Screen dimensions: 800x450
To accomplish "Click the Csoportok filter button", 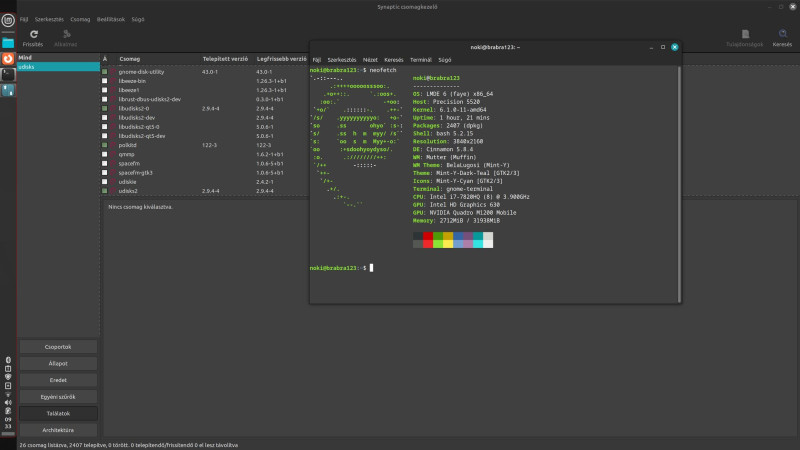I will 58,347.
